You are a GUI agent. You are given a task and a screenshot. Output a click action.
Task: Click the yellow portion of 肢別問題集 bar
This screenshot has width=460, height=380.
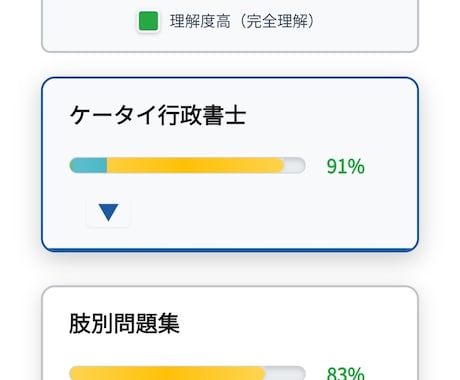pyautogui.click(x=167, y=373)
